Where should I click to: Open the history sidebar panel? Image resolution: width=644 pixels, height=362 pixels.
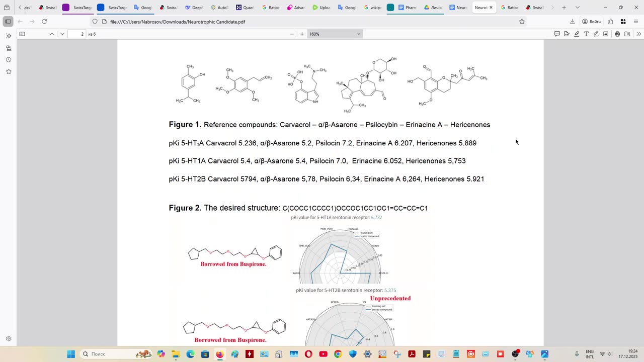click(9, 60)
